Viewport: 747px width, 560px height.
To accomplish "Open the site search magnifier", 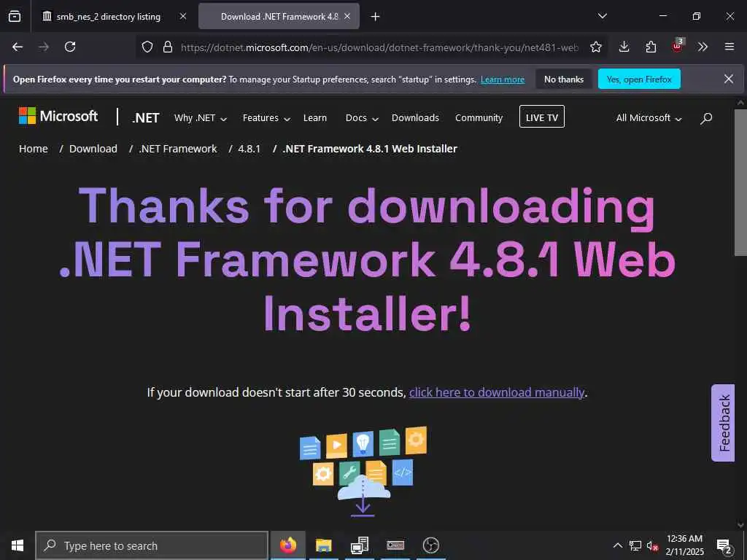I will click(x=706, y=118).
